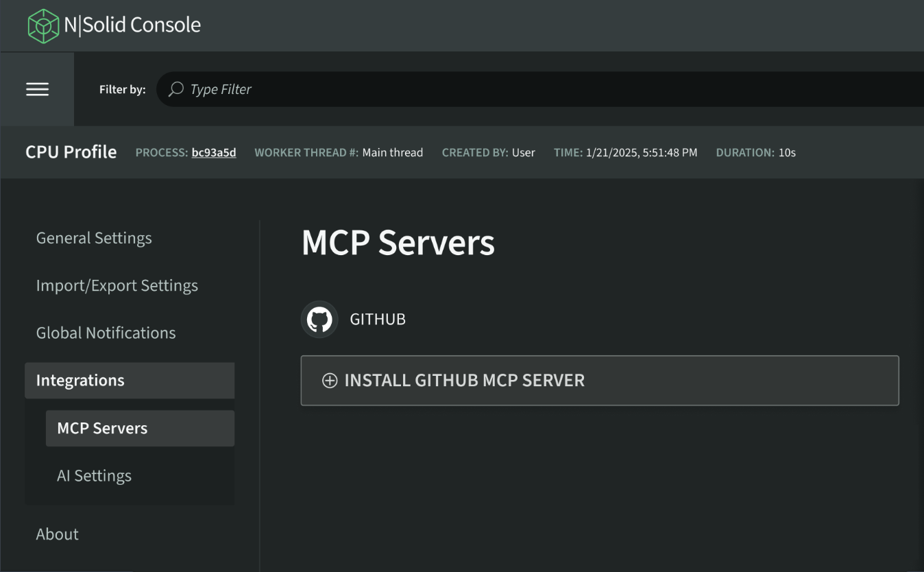The width and height of the screenshot is (924, 572).
Task: Click the magnifying glass search icon
Action: pos(175,89)
